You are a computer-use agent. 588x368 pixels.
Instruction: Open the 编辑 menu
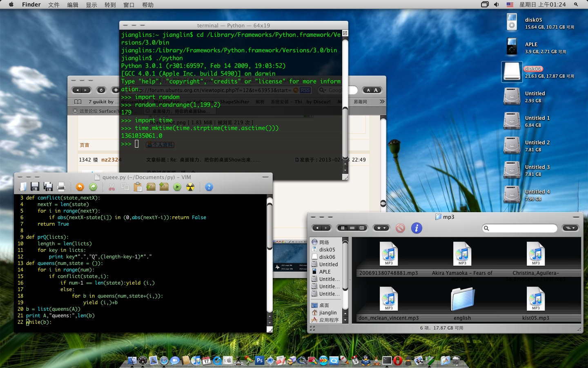tap(73, 4)
